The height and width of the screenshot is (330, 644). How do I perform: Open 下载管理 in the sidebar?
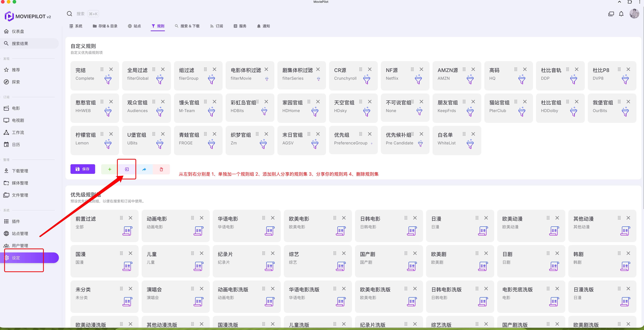point(20,171)
